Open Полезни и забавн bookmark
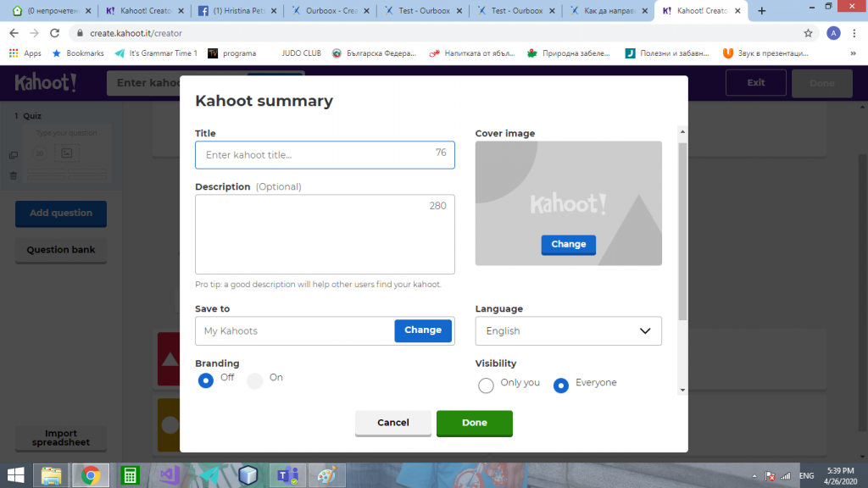This screenshot has height=488, width=868. click(x=667, y=53)
